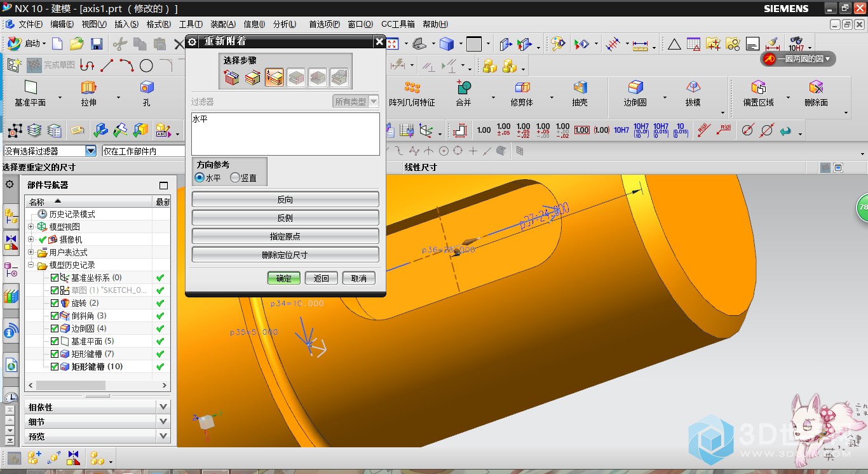Click the 取消 button
The image size is (868, 474).
tap(359, 278)
